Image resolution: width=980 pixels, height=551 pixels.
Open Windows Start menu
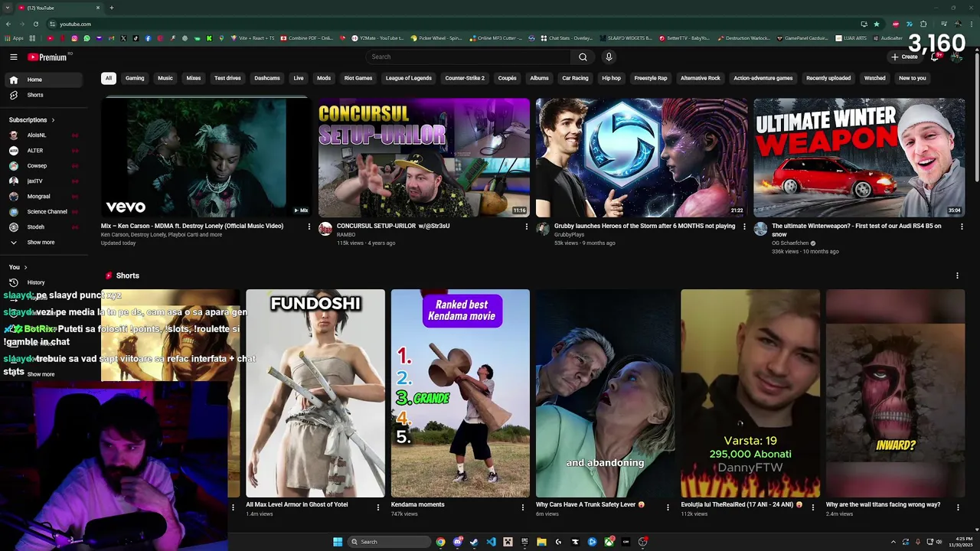pyautogui.click(x=338, y=542)
